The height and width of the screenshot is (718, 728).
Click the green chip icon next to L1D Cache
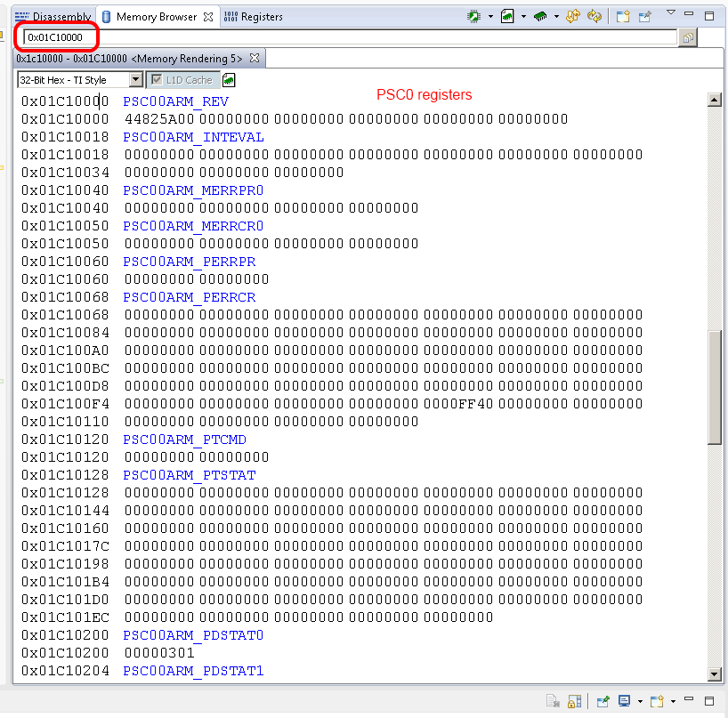(229, 80)
